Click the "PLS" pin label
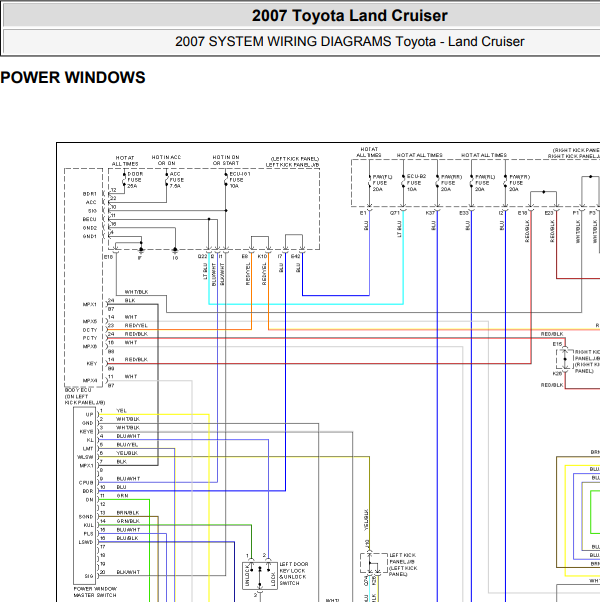Viewport: 600px width, 602px height. [x=88, y=534]
